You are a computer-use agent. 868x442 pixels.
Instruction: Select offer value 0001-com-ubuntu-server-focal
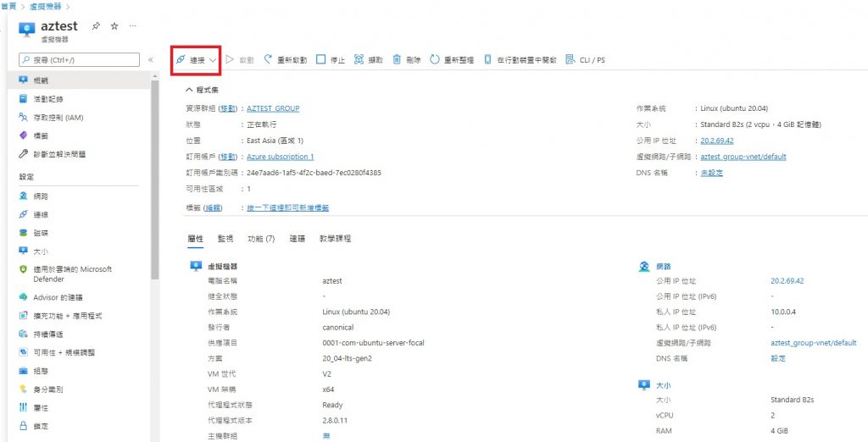pyautogui.click(x=373, y=343)
